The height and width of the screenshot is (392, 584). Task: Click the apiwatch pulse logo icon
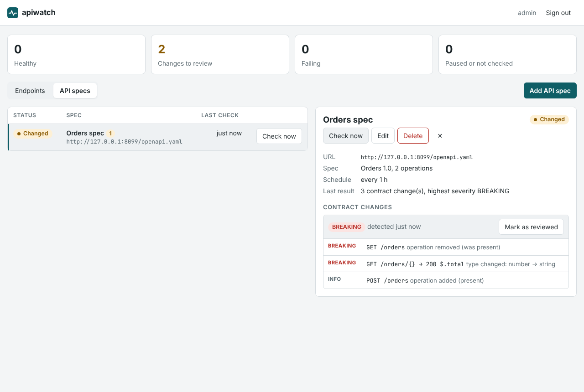(x=13, y=13)
